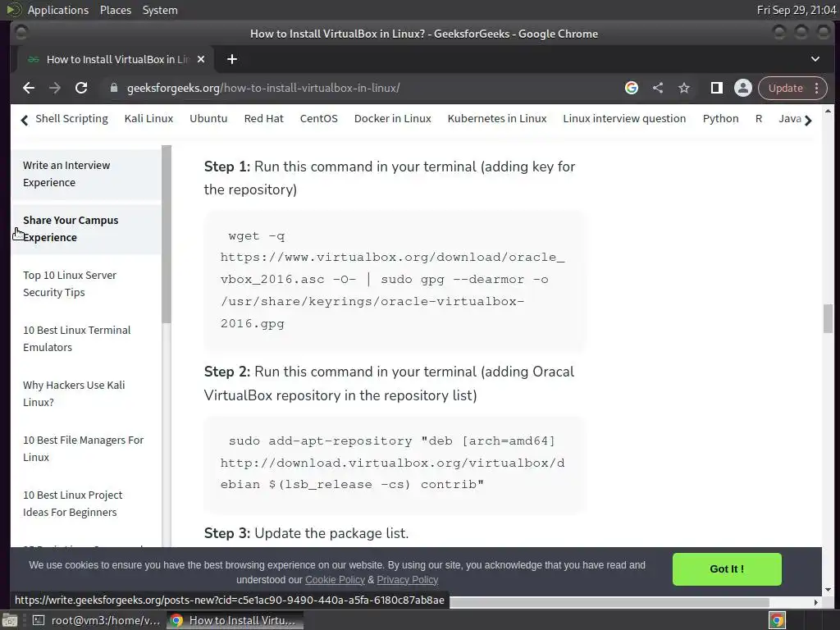Open Linux interview question category
The height and width of the screenshot is (630, 840).
[x=624, y=118]
